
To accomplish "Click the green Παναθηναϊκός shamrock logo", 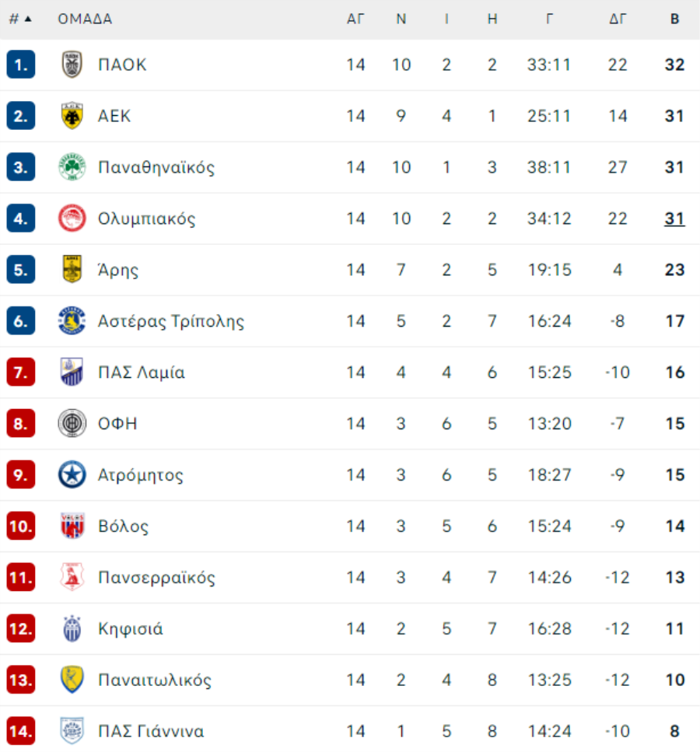I will point(72,167).
